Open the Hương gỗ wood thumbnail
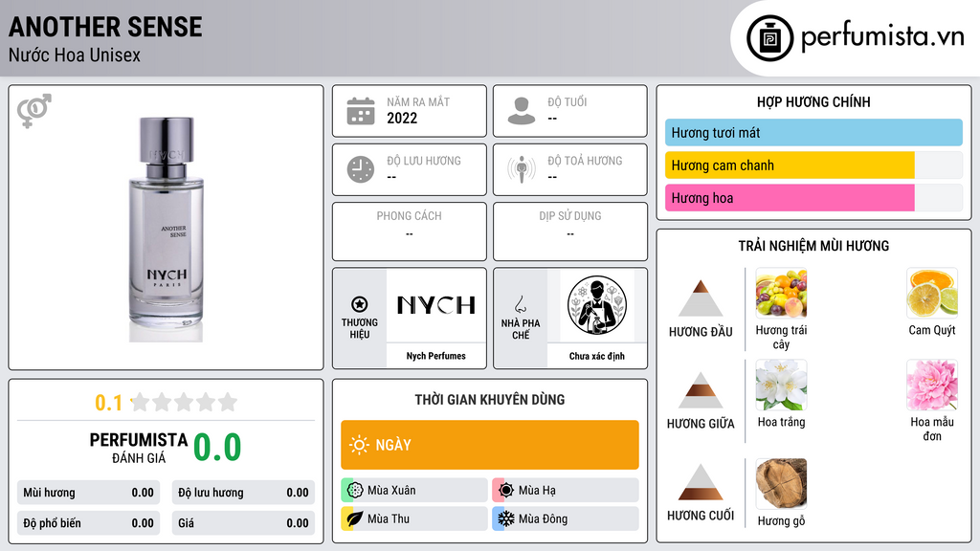This screenshot has height=551, width=980. click(x=781, y=483)
